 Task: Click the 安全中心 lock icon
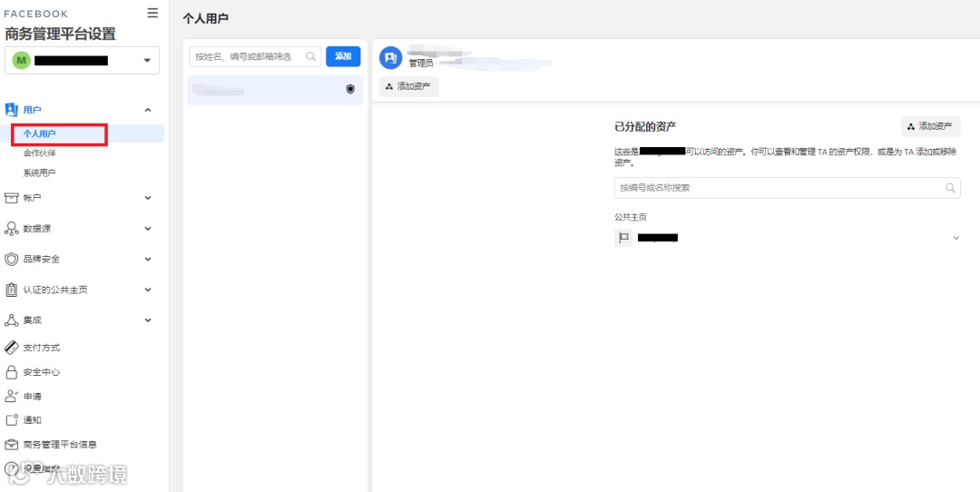(x=12, y=372)
